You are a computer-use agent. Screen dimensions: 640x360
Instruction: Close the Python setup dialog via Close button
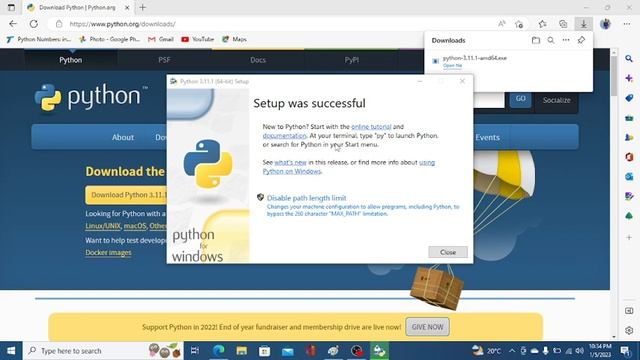(x=448, y=252)
